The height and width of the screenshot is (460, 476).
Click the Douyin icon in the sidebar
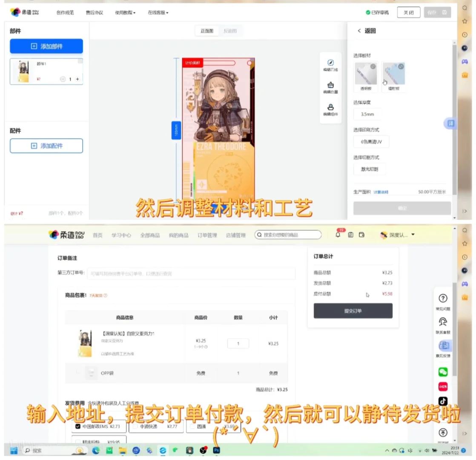point(443,401)
